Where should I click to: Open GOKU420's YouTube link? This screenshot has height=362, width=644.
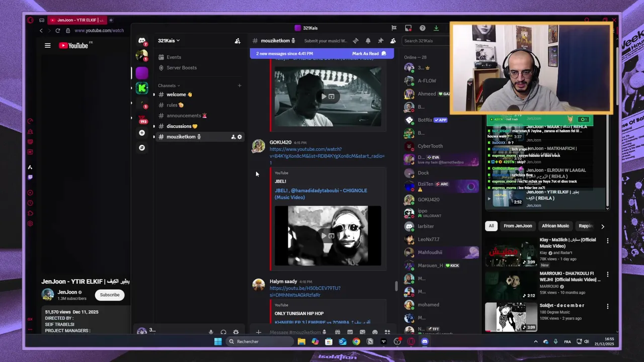click(x=327, y=156)
